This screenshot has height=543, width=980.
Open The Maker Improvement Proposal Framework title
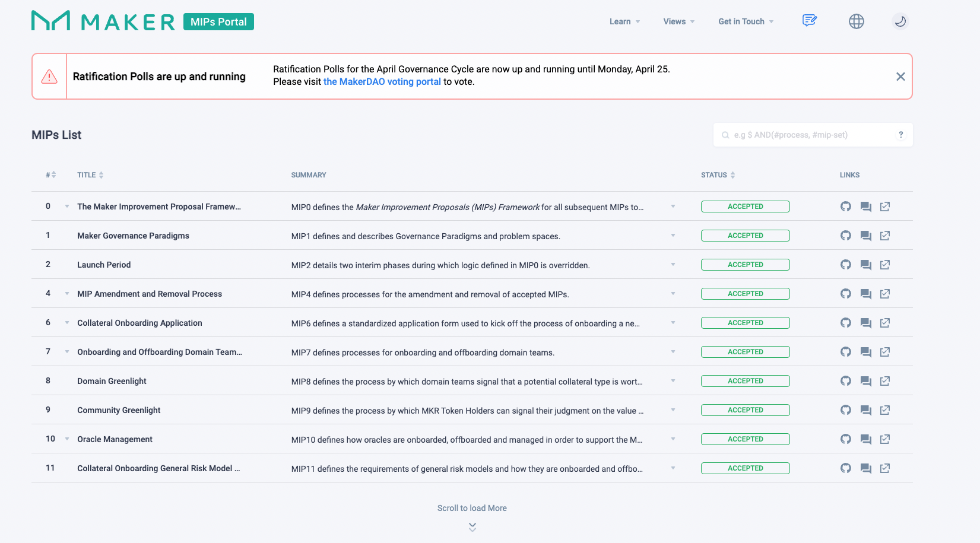coord(159,207)
